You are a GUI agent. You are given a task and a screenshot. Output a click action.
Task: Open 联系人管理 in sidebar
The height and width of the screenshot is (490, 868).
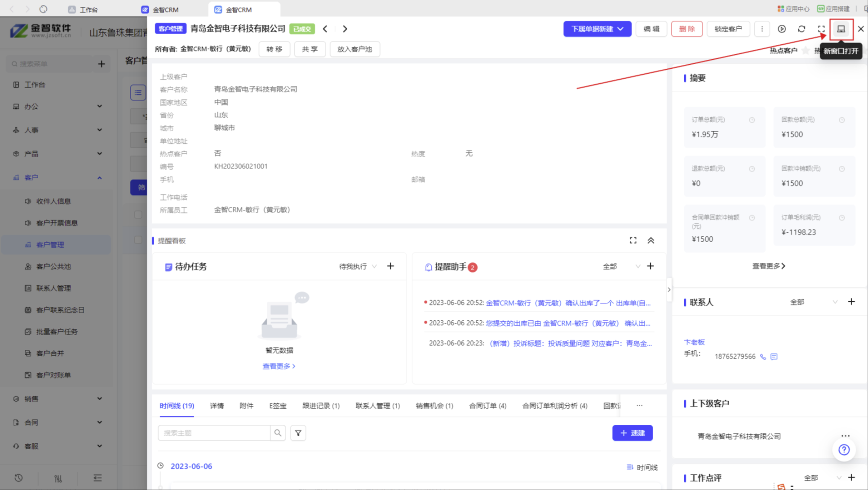click(x=53, y=288)
